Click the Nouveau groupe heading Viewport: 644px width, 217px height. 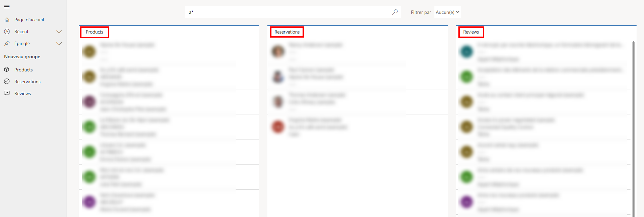click(x=22, y=57)
